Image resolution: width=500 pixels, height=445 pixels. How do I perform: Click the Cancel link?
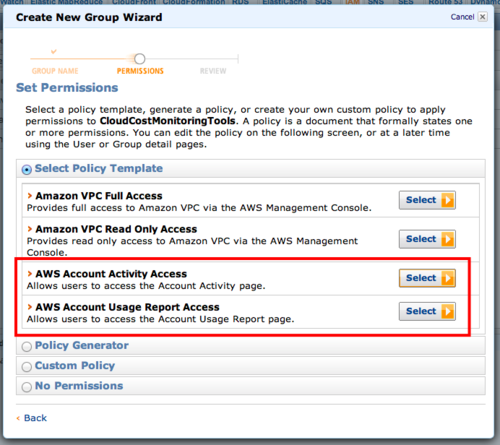coord(462,17)
